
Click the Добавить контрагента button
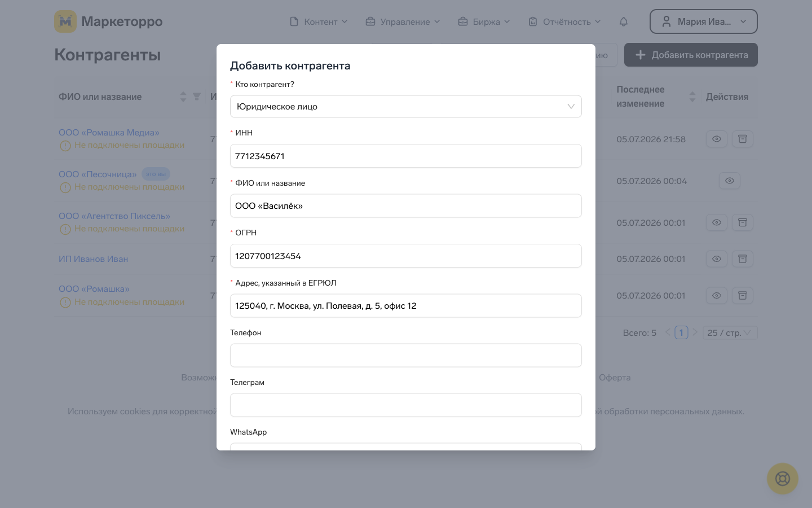click(x=691, y=55)
